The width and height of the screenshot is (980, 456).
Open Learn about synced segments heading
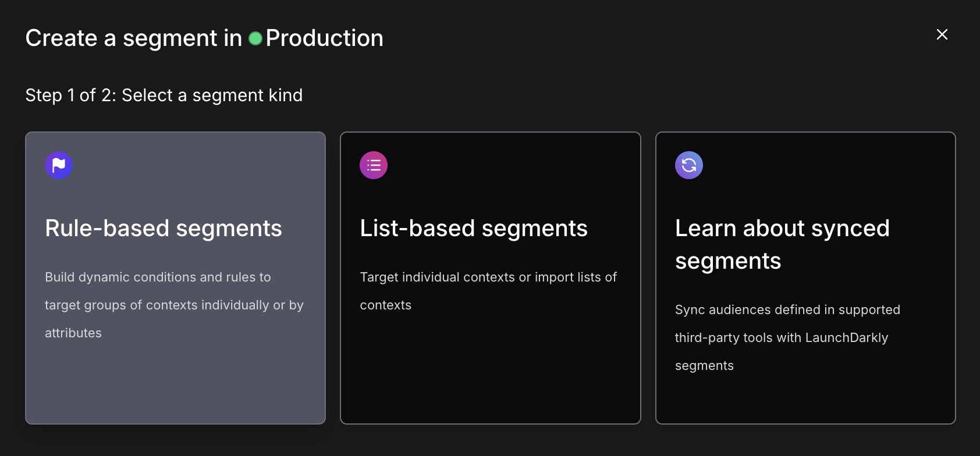click(x=782, y=244)
